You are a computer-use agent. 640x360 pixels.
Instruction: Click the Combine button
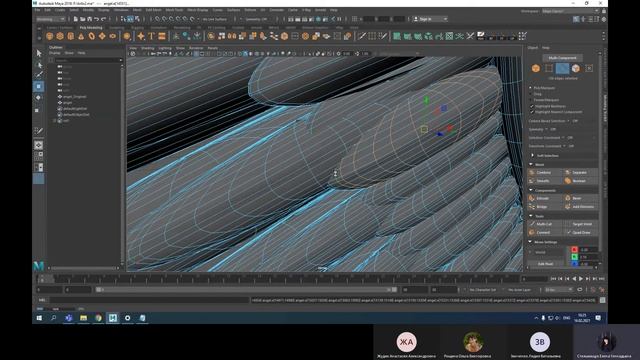pyautogui.click(x=545, y=173)
